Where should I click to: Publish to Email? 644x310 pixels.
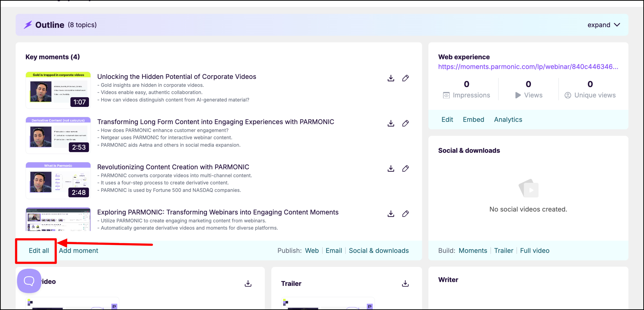[x=334, y=251]
